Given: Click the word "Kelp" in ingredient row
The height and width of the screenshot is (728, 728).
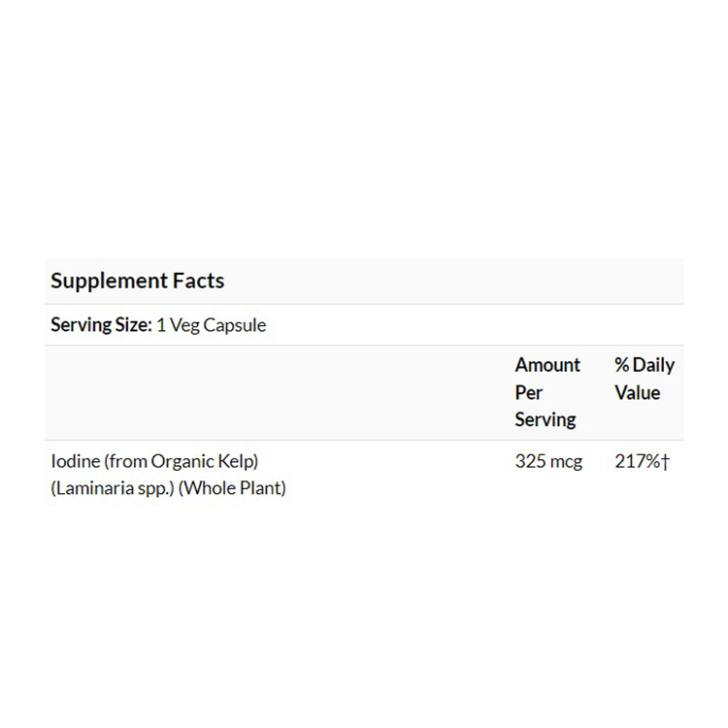Looking at the screenshot, I should pyautogui.click(x=238, y=462).
